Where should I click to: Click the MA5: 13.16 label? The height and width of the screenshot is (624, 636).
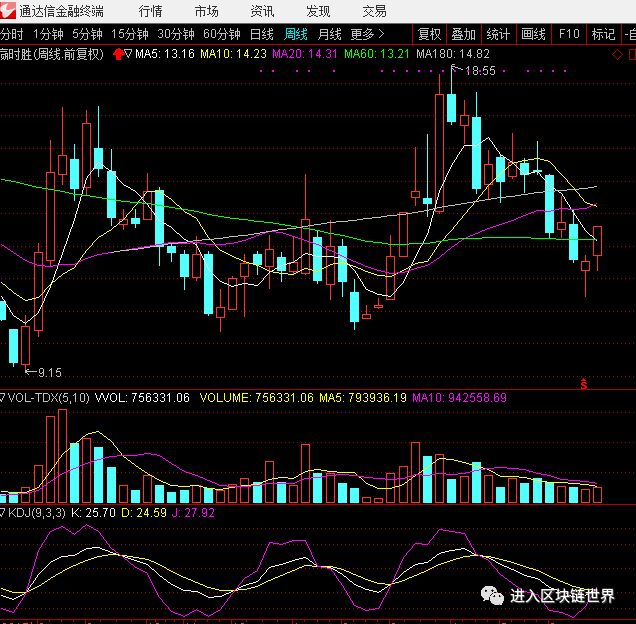(x=165, y=54)
